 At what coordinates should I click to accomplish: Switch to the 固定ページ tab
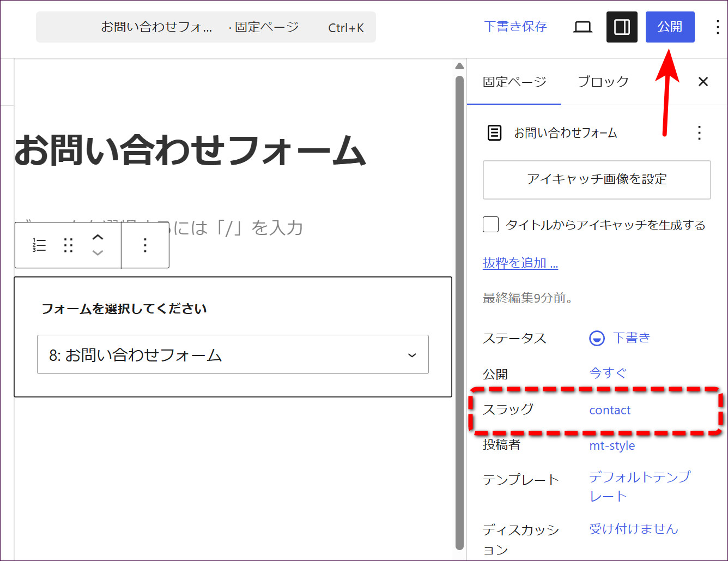(514, 82)
